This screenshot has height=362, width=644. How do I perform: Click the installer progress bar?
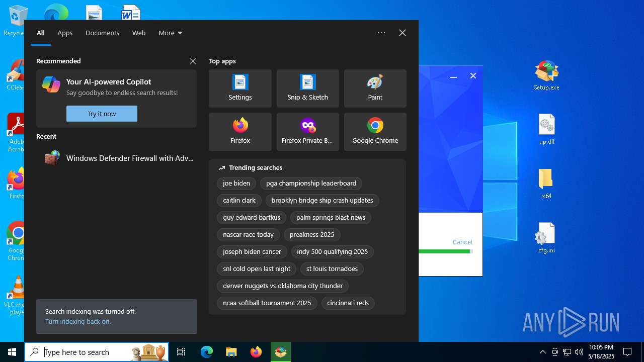click(446, 251)
